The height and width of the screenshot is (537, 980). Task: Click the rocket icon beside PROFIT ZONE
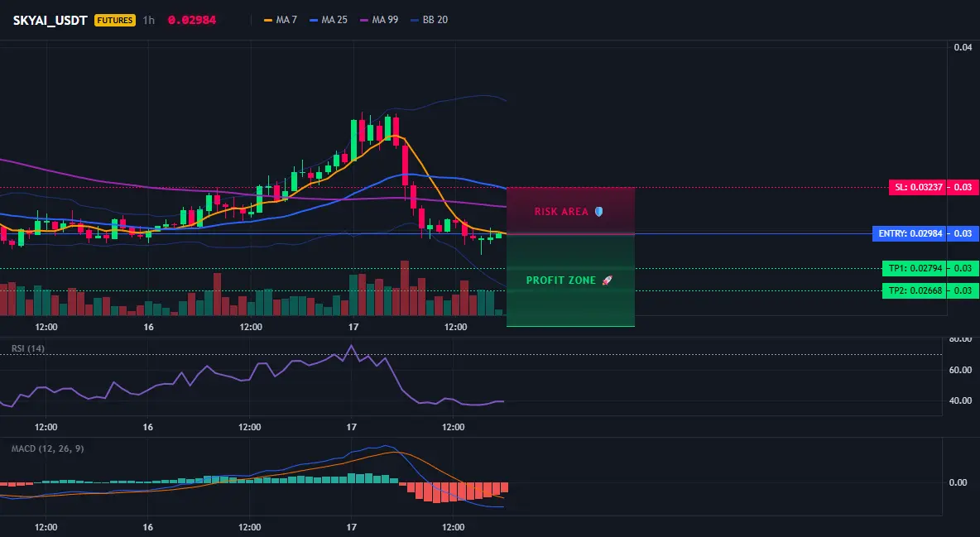pos(607,280)
